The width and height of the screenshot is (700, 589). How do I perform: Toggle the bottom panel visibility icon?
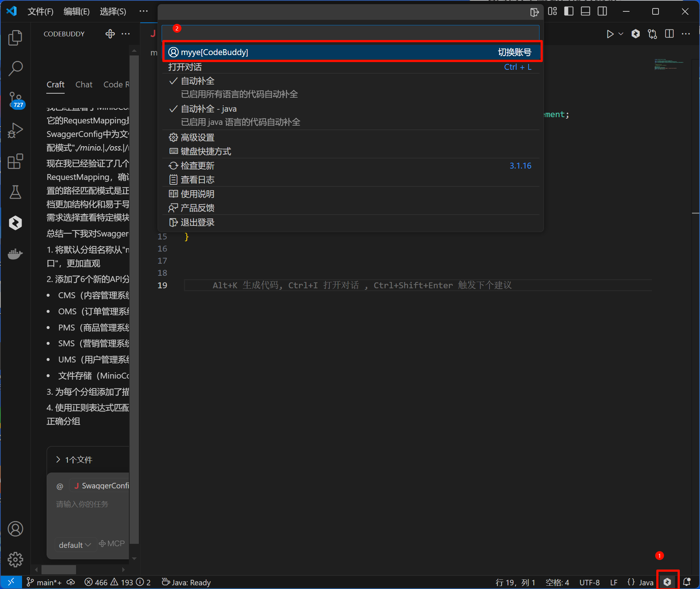[585, 11]
